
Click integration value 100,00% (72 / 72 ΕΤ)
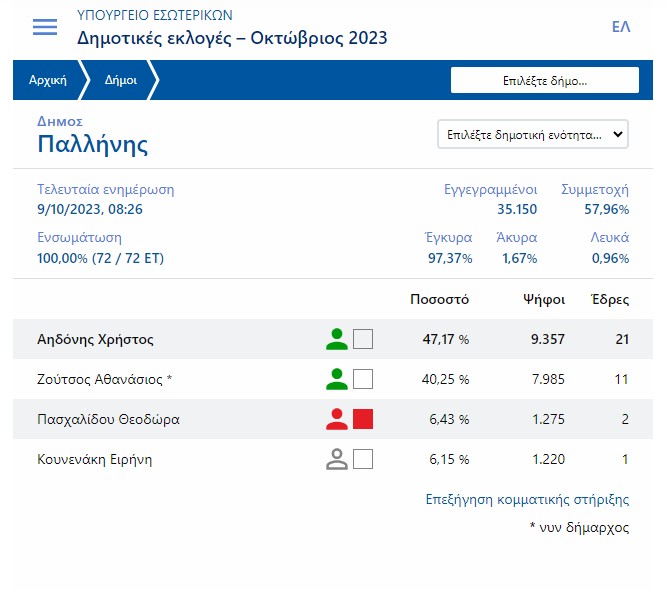point(101,258)
